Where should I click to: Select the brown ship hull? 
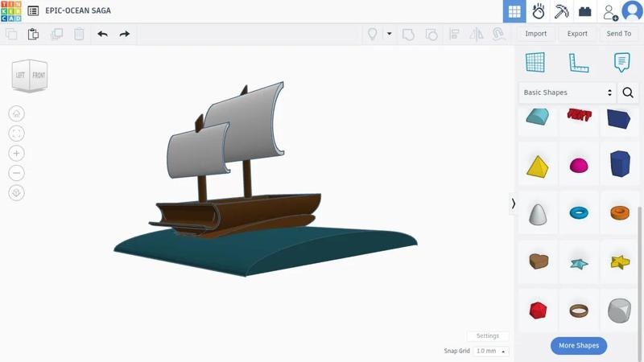[x=263, y=213]
